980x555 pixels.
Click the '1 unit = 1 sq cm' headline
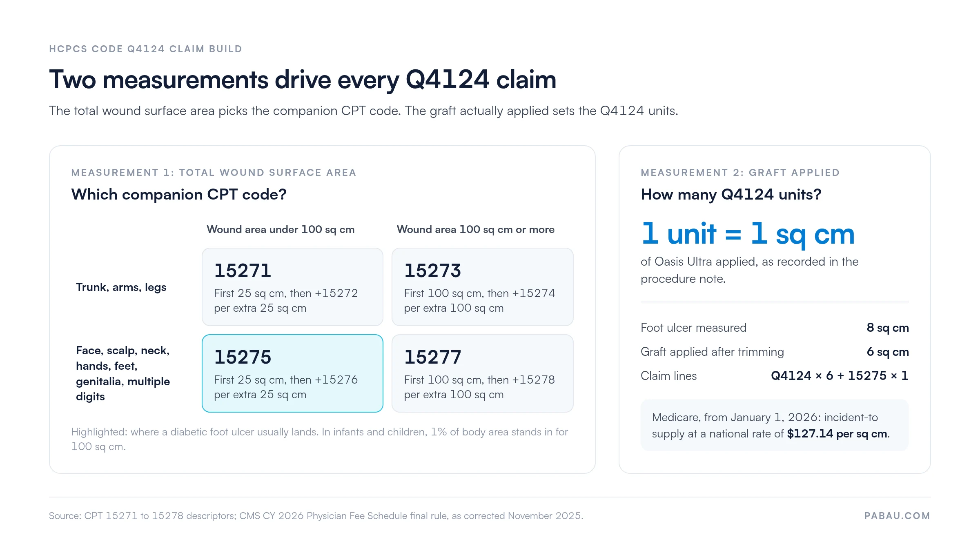tap(748, 234)
